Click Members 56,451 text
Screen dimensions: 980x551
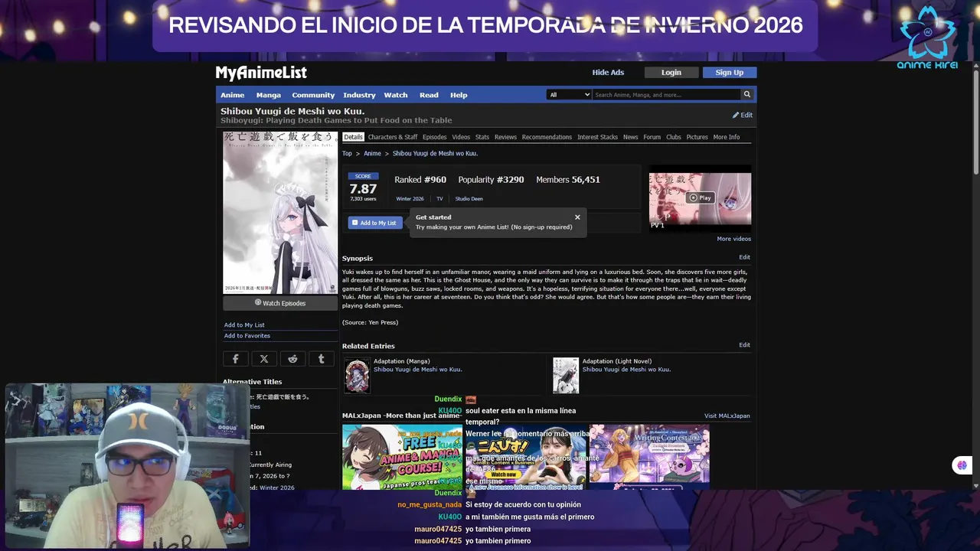click(x=568, y=179)
